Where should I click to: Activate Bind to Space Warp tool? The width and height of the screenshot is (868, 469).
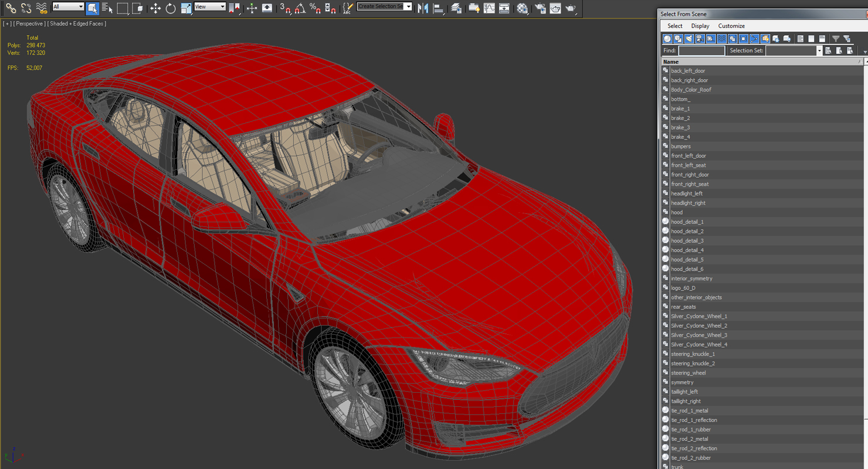42,8
